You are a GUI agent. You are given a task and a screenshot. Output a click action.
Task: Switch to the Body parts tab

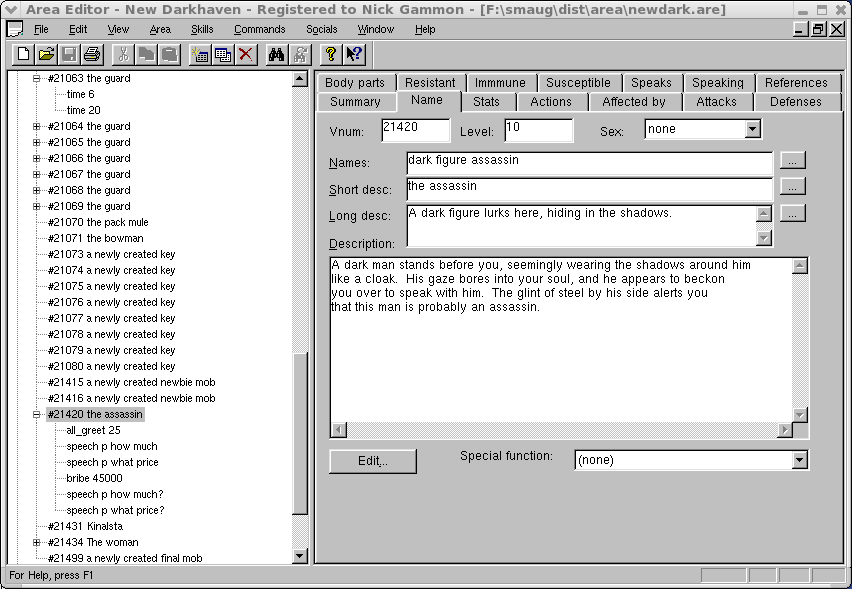355,83
